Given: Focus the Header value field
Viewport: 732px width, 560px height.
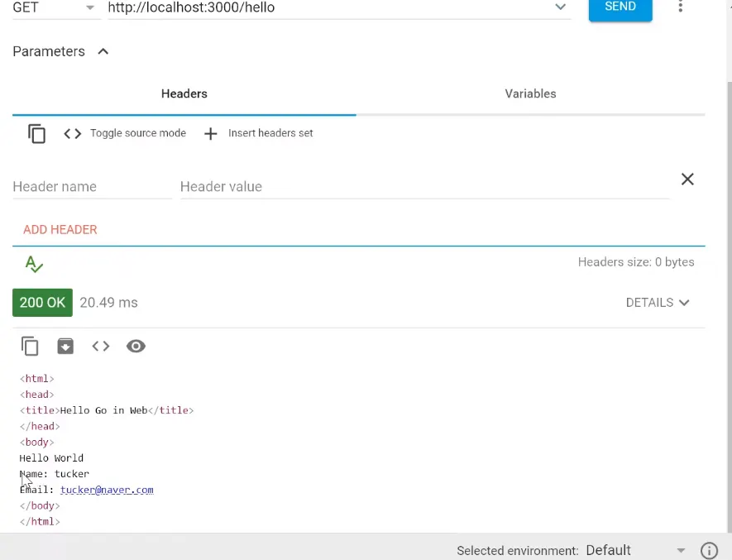Looking at the screenshot, I should (424, 187).
